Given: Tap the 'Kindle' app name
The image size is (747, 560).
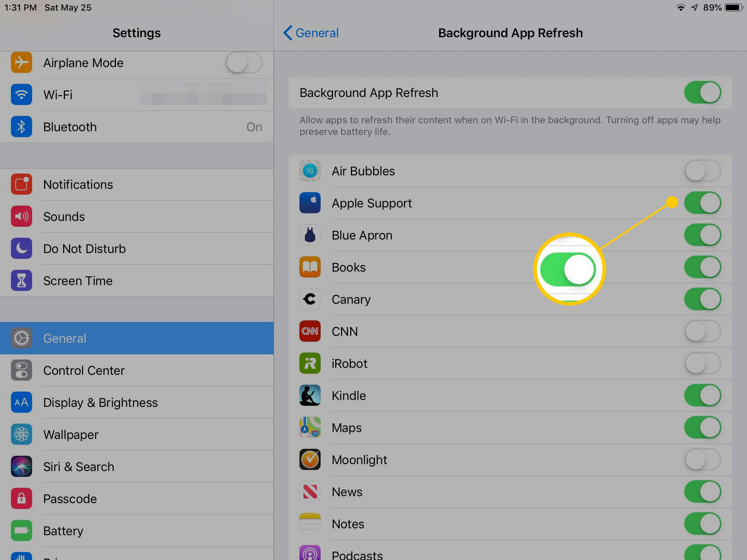Looking at the screenshot, I should tap(349, 396).
